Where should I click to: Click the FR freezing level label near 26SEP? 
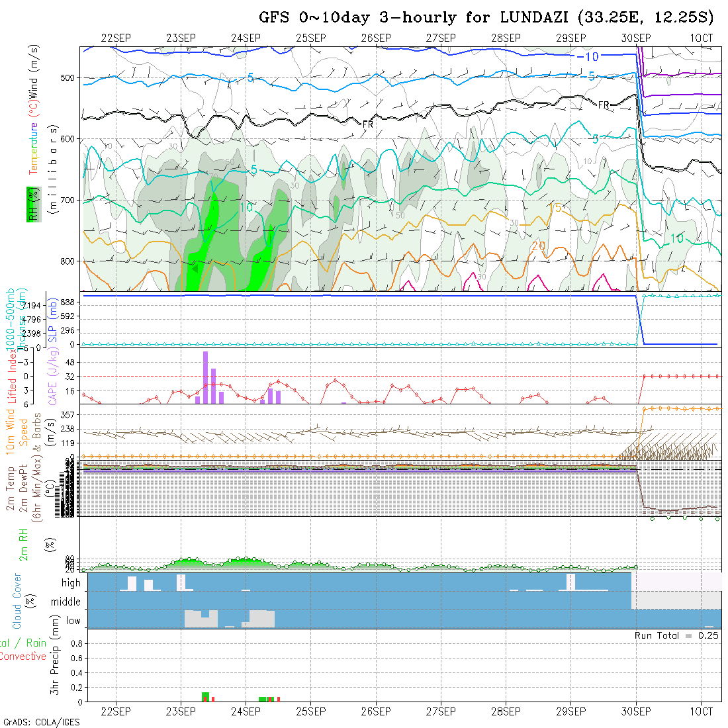pyautogui.click(x=368, y=124)
